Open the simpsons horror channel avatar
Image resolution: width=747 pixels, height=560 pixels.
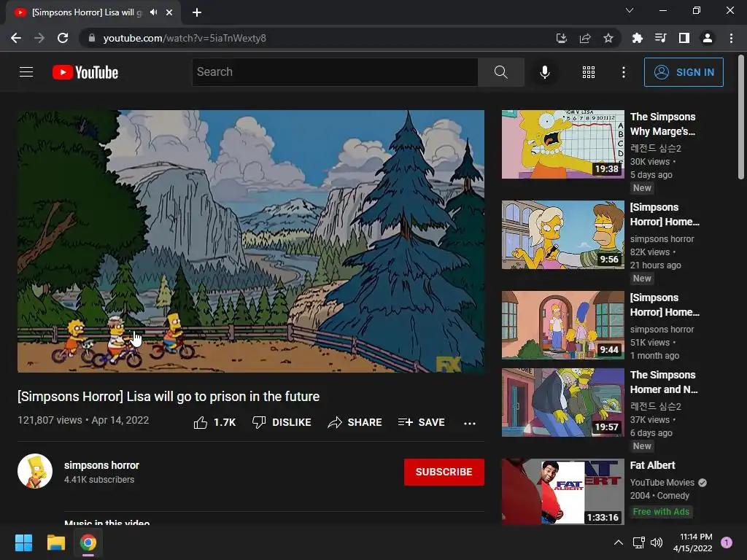pos(35,472)
